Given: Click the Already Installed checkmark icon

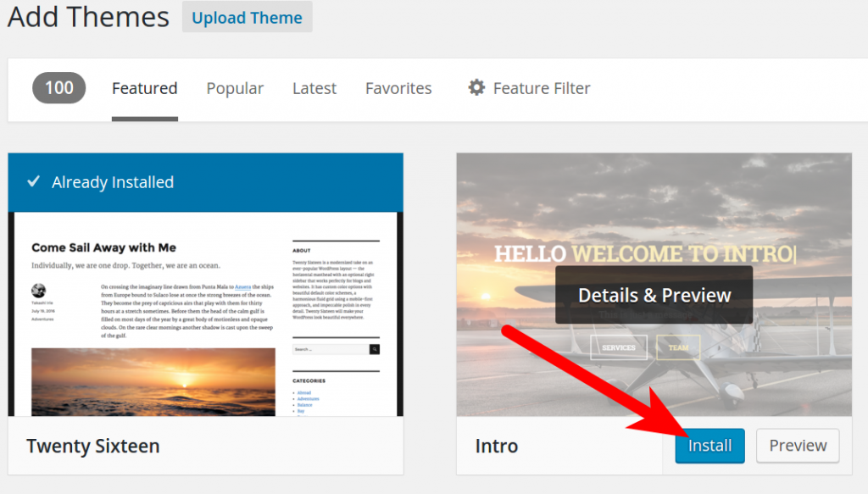Looking at the screenshot, I should [33, 181].
